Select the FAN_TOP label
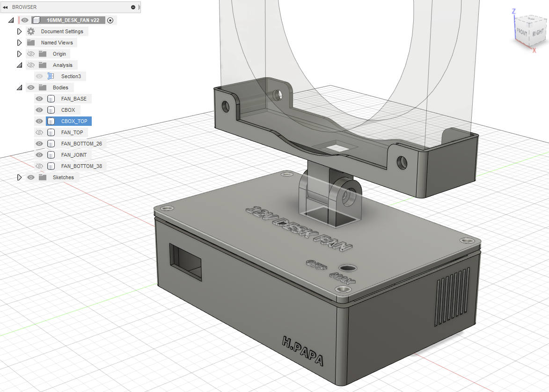 (x=72, y=132)
